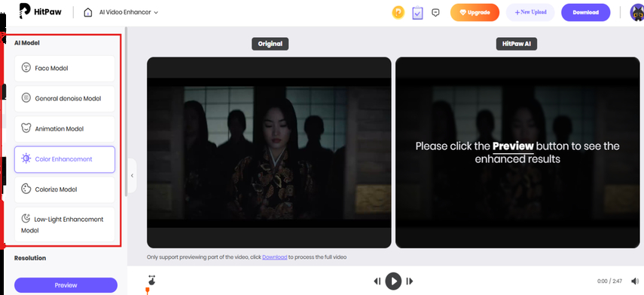
Task: Step forward one frame
Action: point(410,281)
